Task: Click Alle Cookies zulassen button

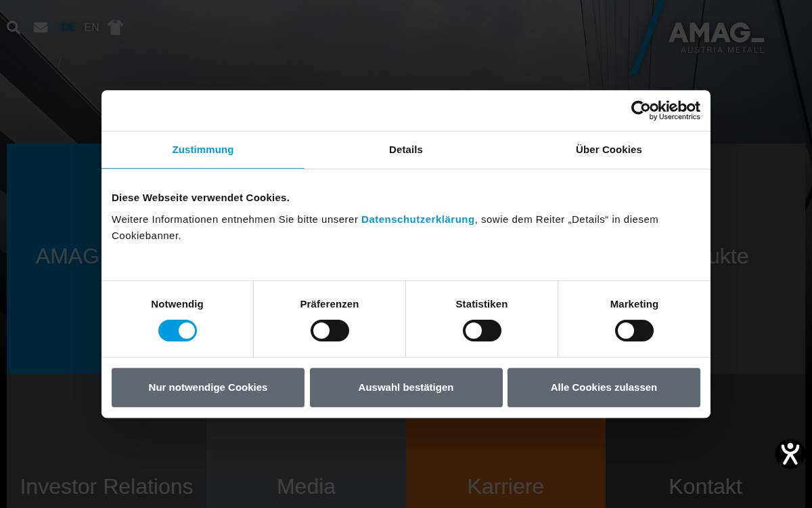Action: 604,387
